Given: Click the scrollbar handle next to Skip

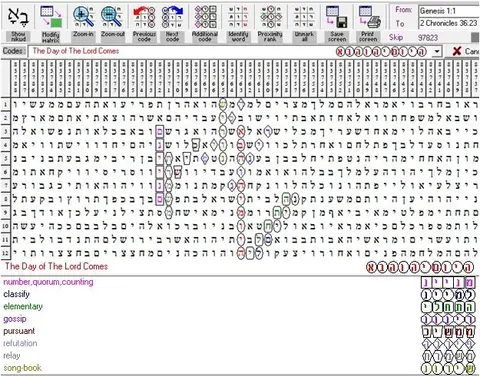Looking at the screenshot, I should click(x=475, y=38).
